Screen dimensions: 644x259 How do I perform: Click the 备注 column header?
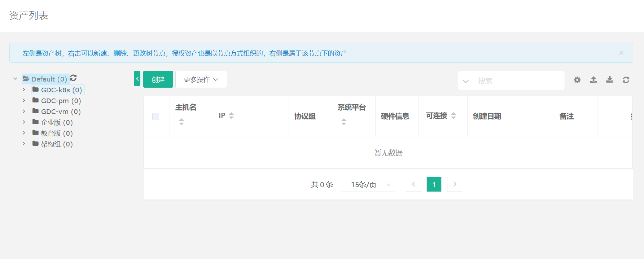pyautogui.click(x=566, y=116)
